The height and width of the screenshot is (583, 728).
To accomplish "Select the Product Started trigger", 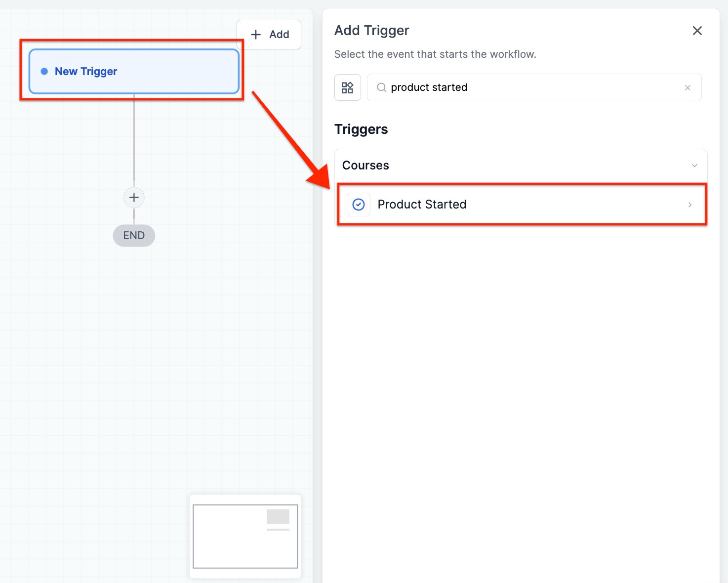I will click(x=422, y=205).
